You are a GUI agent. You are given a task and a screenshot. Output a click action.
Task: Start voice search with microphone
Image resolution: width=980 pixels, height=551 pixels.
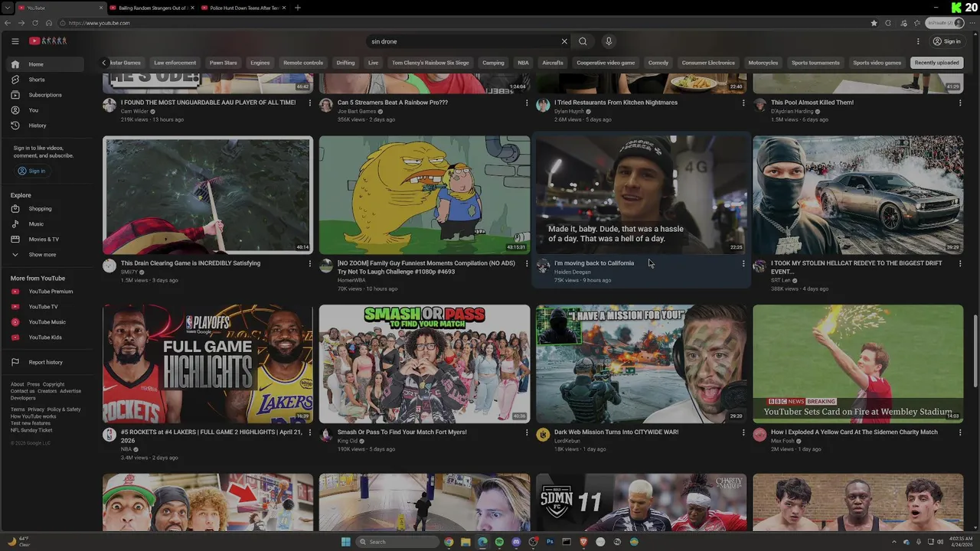pos(609,41)
